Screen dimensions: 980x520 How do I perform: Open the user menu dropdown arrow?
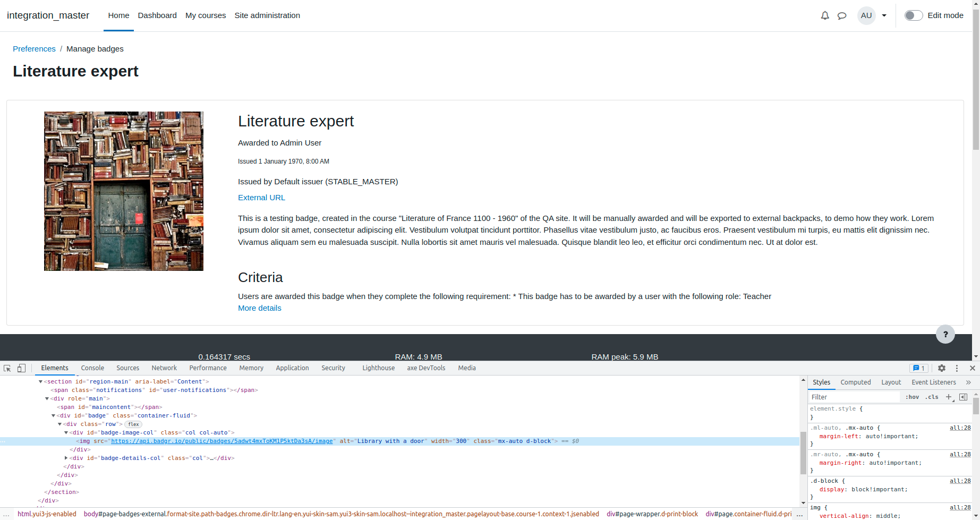pos(884,15)
